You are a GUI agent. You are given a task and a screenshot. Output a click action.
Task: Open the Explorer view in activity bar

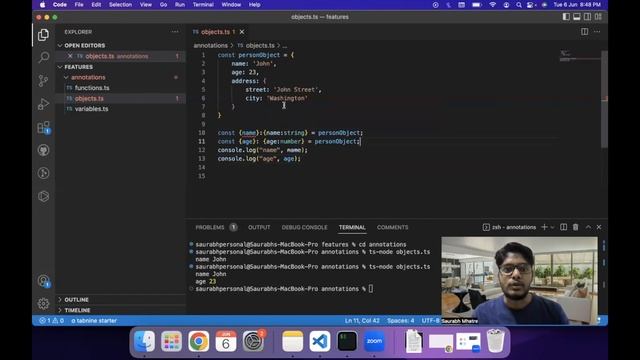tap(43, 35)
